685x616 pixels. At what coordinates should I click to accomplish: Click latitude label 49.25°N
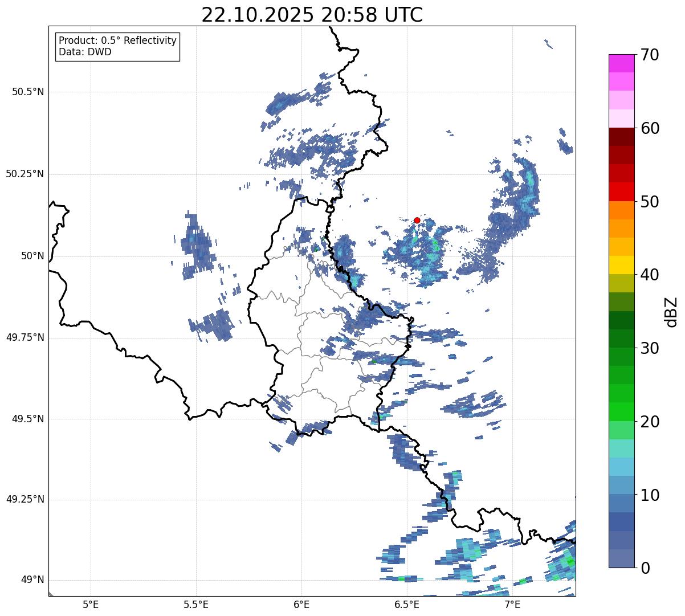tap(25, 499)
